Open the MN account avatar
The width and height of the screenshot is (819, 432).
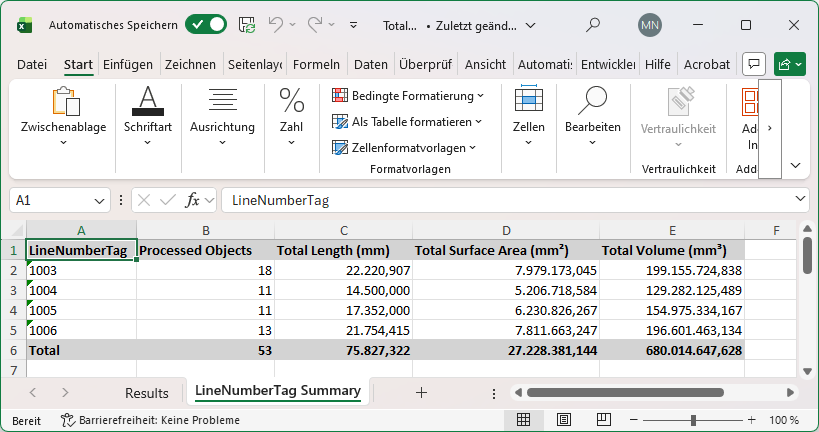click(650, 25)
